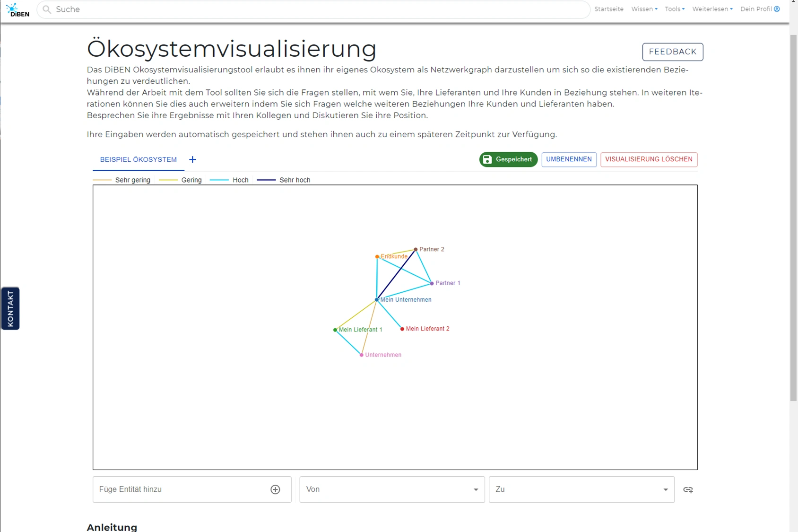The height and width of the screenshot is (532, 798).
Task: Open the Zu dropdown
Action: [x=581, y=489]
